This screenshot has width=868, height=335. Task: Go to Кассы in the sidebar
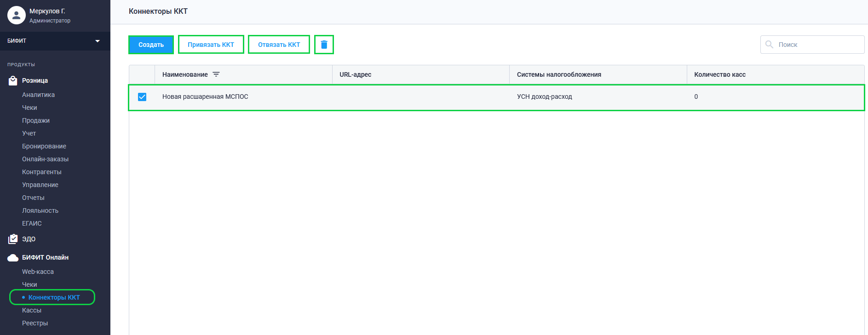click(x=32, y=310)
